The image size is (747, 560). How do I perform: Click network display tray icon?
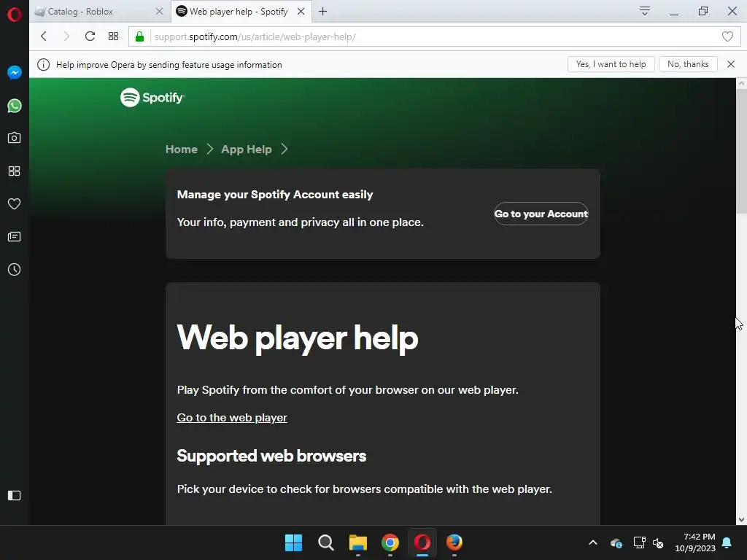(639, 542)
